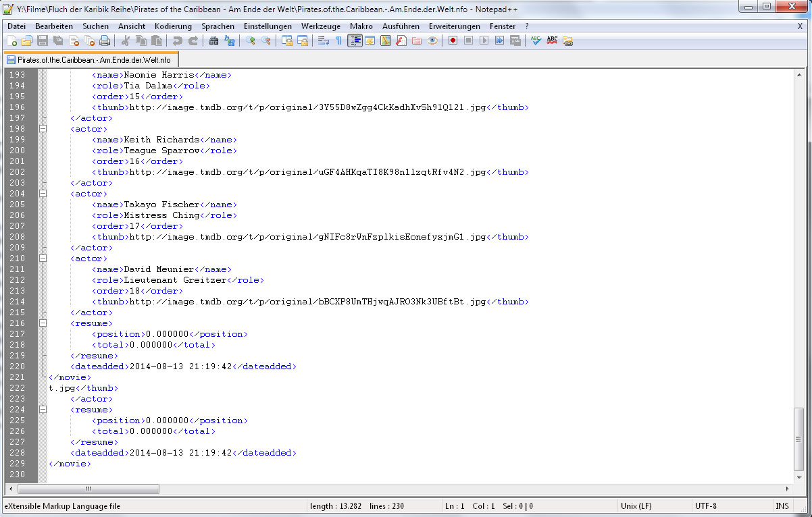Click the Keith Richards name line
The height and width of the screenshot is (517, 812).
[x=164, y=140]
